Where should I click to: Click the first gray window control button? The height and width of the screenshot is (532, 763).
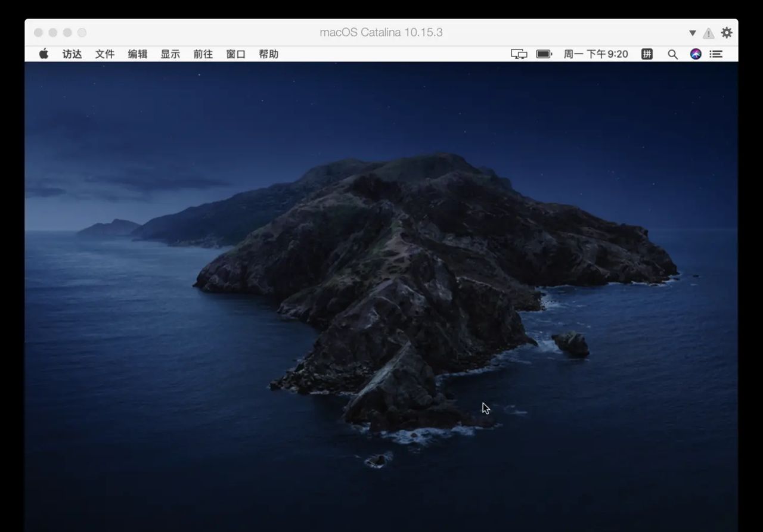pyautogui.click(x=38, y=33)
